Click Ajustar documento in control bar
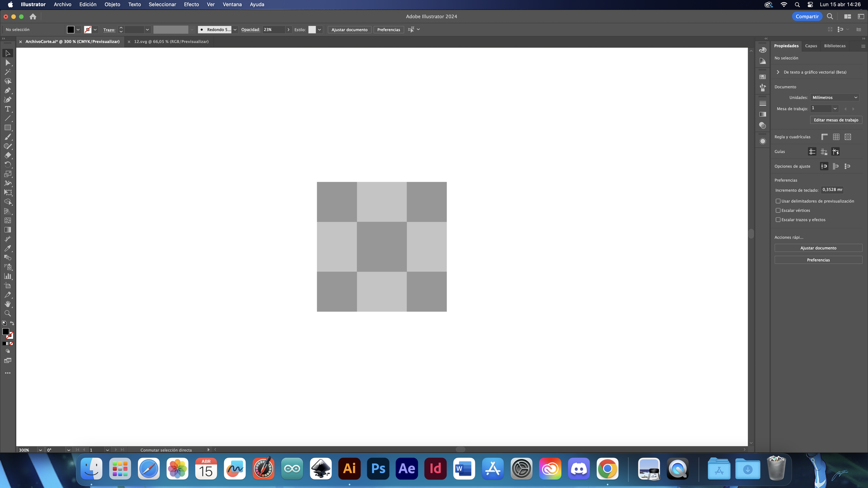This screenshot has height=488, width=868. [349, 30]
